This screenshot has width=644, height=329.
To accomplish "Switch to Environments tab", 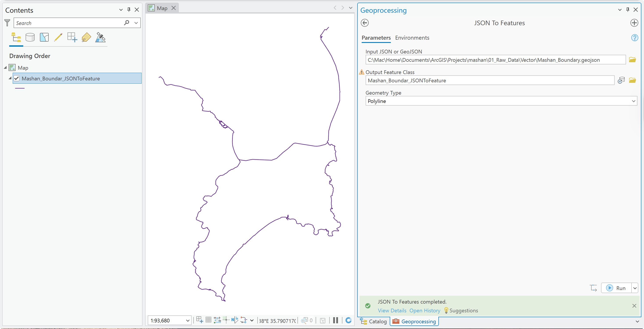I will point(412,38).
